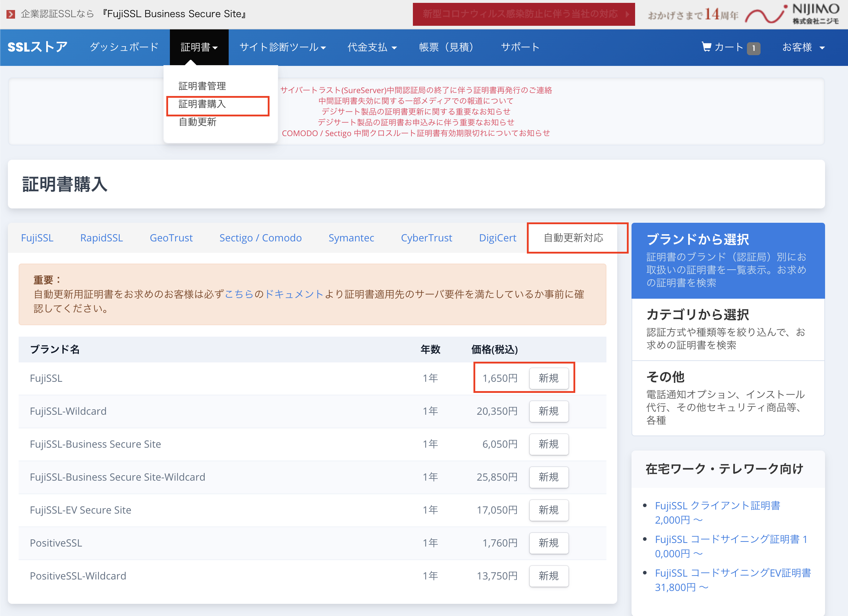Open the COMODO / Sectigo クロスルート notice link
Image resolution: width=848 pixels, height=616 pixels.
tap(416, 133)
